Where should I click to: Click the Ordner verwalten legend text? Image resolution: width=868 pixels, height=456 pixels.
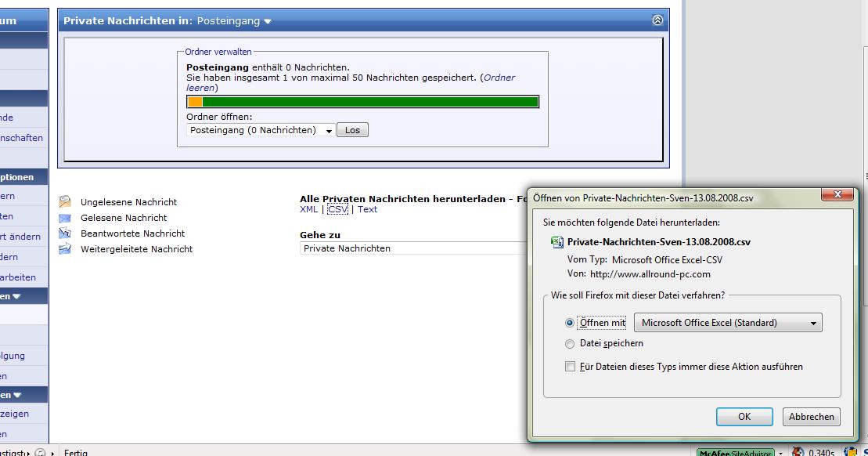pos(218,52)
